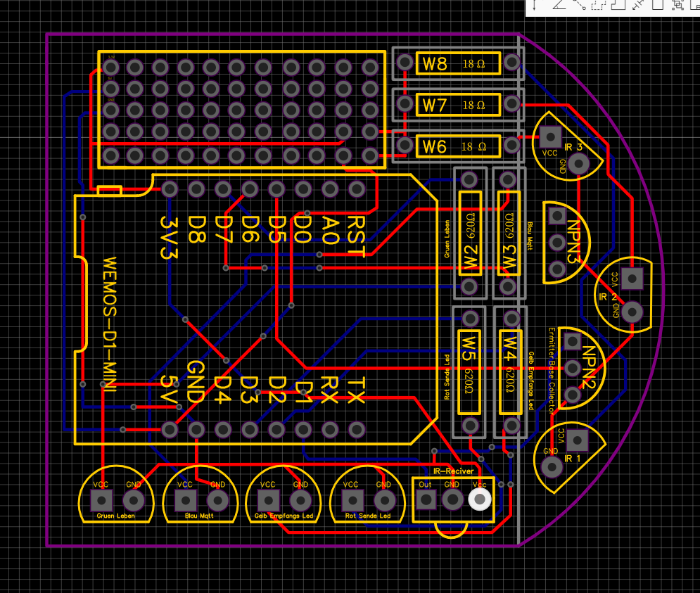Image resolution: width=700 pixels, height=593 pixels.
Task: Select the square VCC pad of IR 1
Action: click(577, 440)
